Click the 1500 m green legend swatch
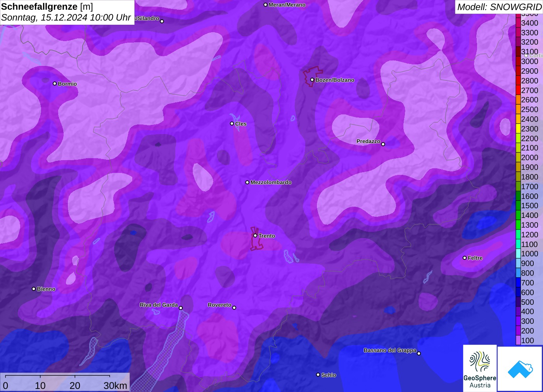The height and width of the screenshot is (392, 543). click(x=518, y=205)
